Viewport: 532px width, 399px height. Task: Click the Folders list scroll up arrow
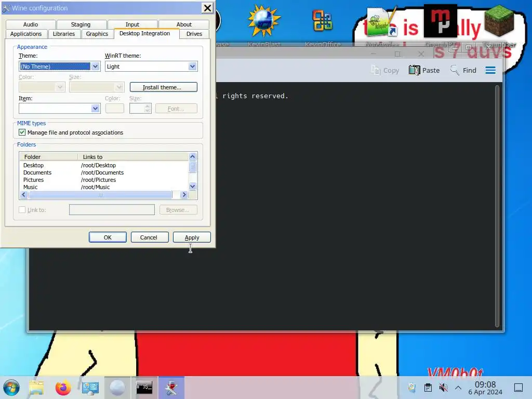pyautogui.click(x=192, y=156)
